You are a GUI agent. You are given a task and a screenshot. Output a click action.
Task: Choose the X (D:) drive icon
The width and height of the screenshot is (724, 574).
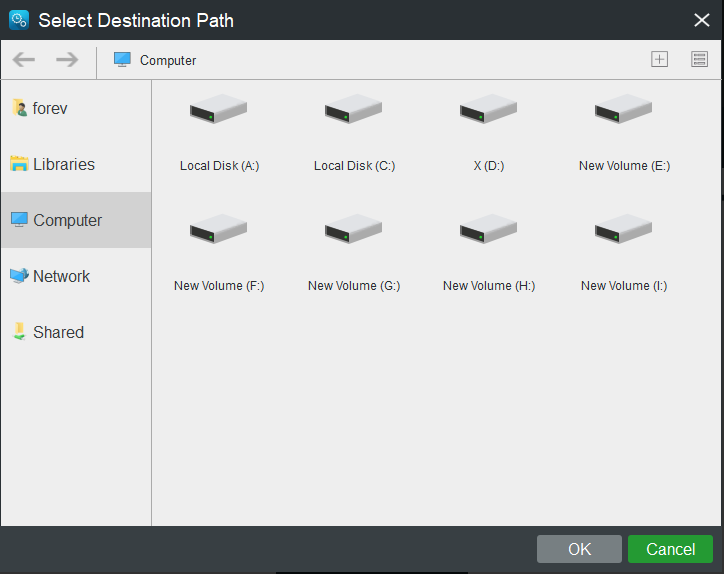488,109
